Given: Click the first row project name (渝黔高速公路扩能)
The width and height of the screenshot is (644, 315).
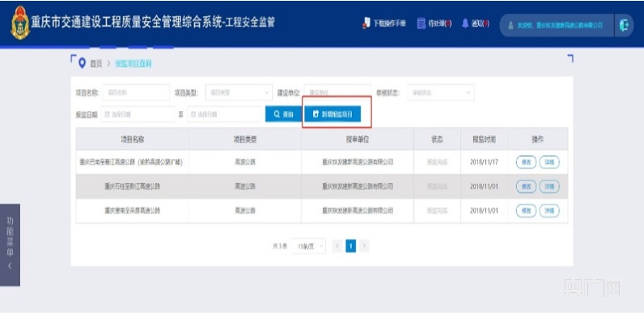Looking at the screenshot, I should (131, 163).
